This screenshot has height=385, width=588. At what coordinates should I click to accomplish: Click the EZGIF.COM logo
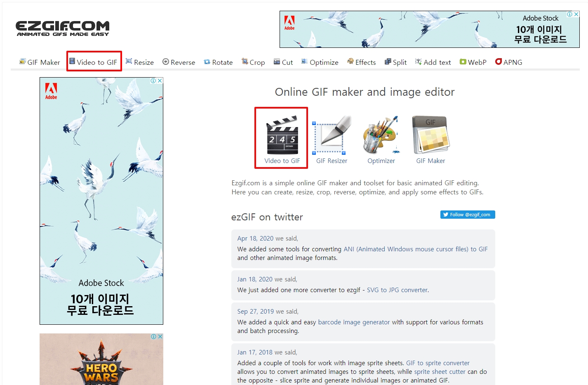[x=63, y=28]
